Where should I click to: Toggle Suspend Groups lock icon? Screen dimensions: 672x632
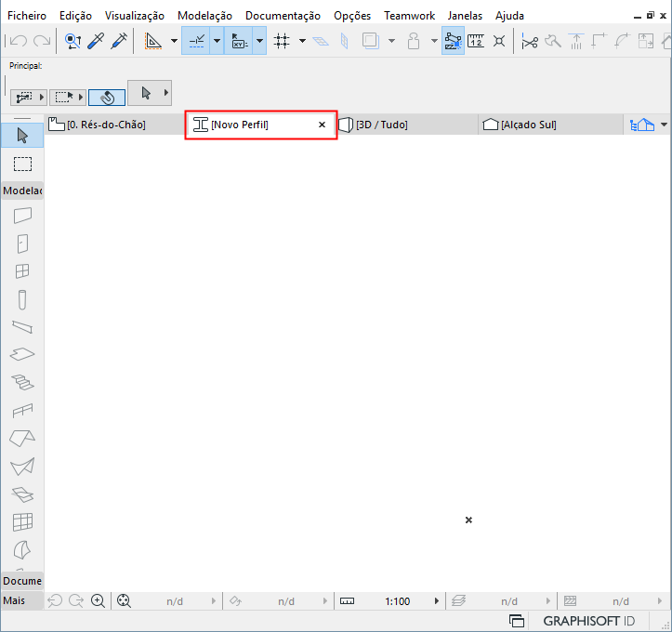click(x=414, y=41)
